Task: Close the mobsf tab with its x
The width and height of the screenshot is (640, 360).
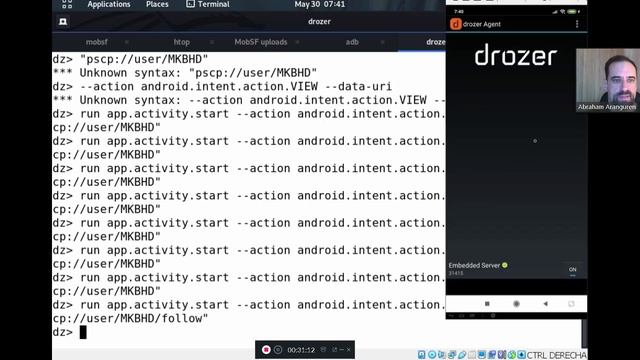Action: coord(127,42)
